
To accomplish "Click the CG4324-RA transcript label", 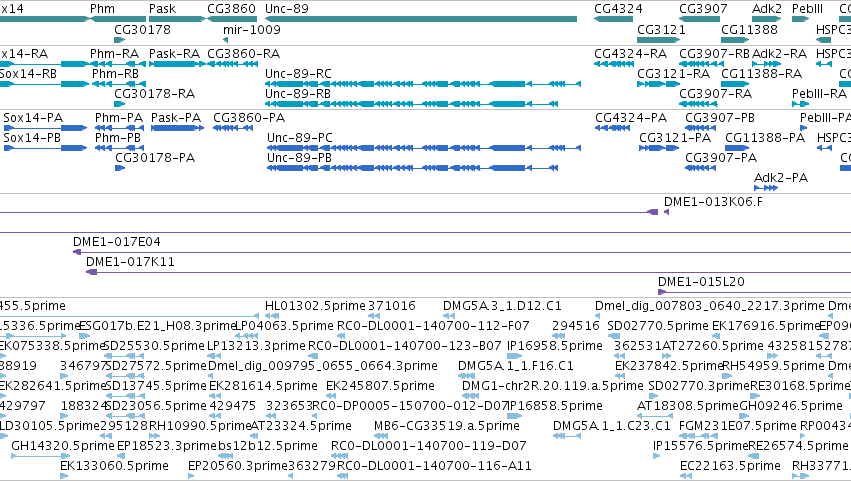I will 631,54.
